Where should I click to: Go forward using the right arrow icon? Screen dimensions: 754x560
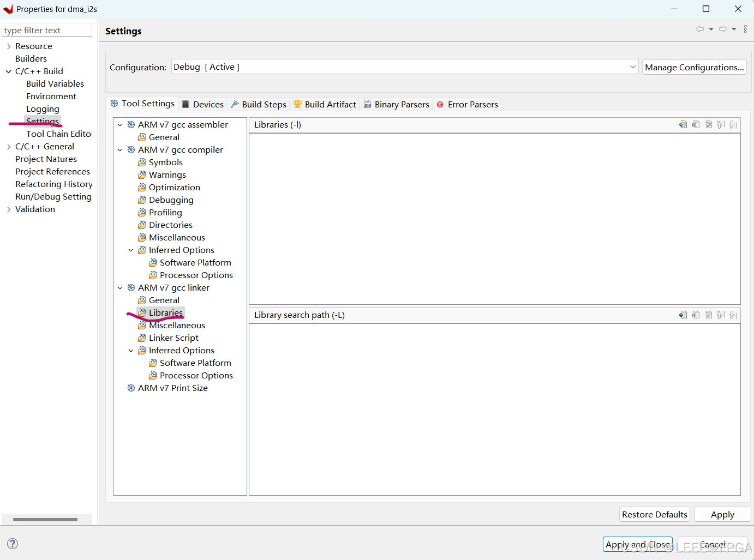pos(723,29)
